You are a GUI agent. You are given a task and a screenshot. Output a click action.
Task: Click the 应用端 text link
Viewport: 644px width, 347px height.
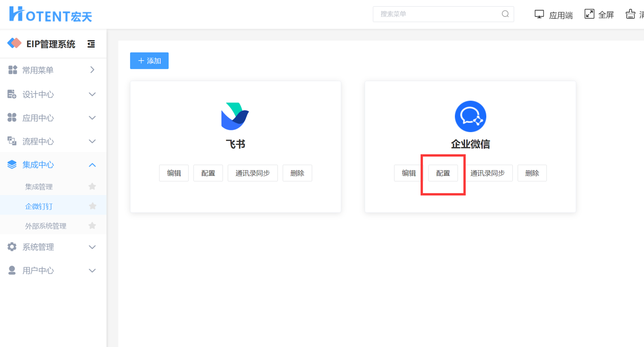pyautogui.click(x=561, y=15)
